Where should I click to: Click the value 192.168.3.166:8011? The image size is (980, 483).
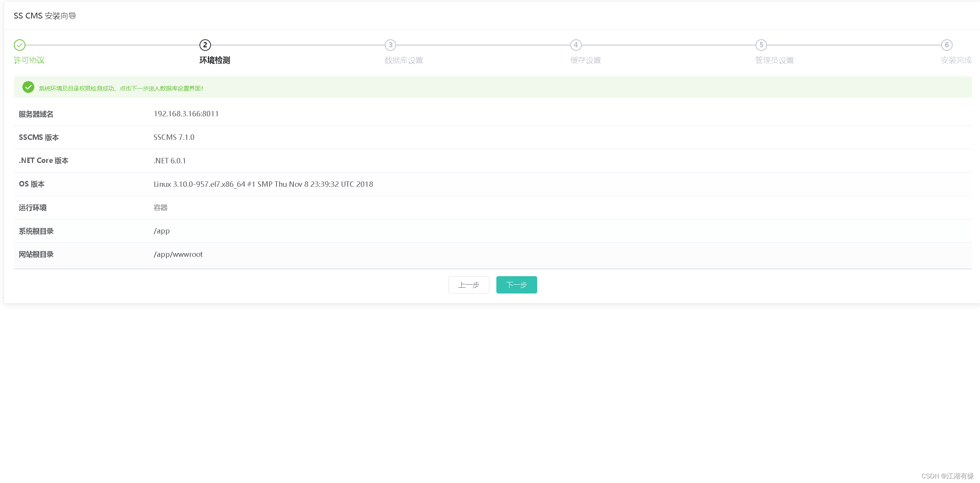pos(186,114)
